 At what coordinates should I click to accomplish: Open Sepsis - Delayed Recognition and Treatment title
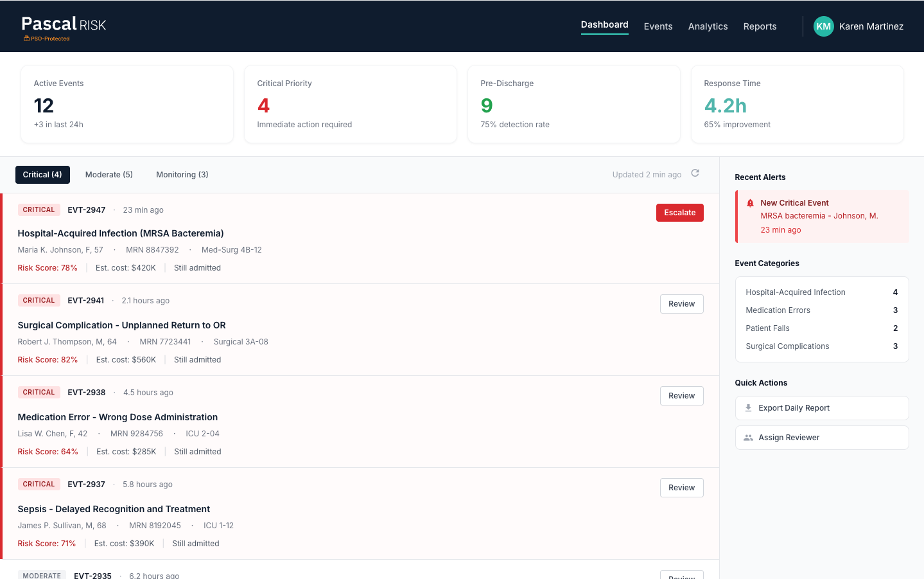pos(114,509)
